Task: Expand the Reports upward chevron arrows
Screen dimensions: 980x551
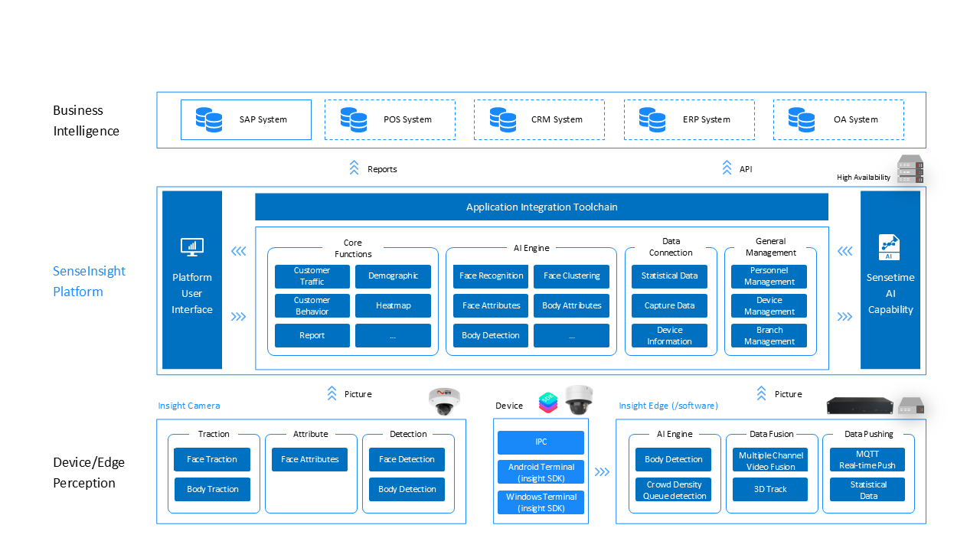Action: (x=354, y=168)
